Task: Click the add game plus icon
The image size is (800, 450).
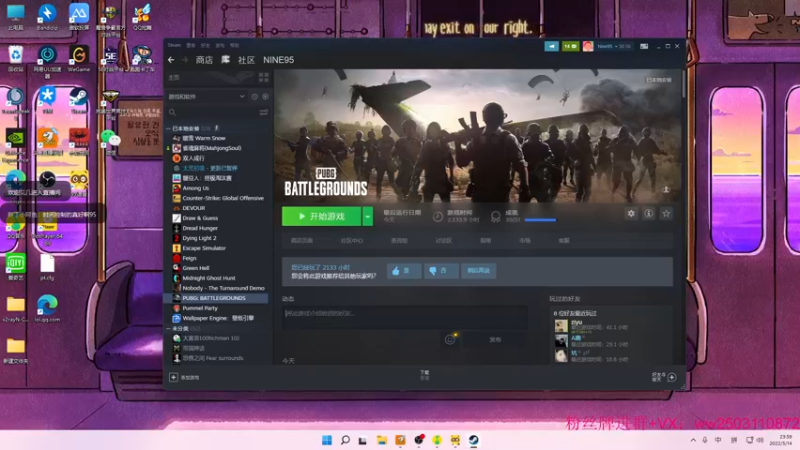Action: [173, 378]
